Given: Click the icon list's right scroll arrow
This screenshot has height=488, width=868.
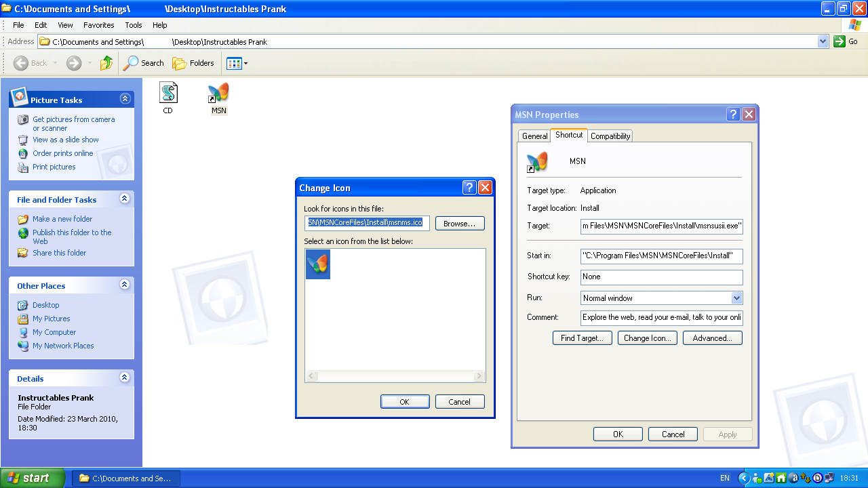Looking at the screenshot, I should pos(479,376).
